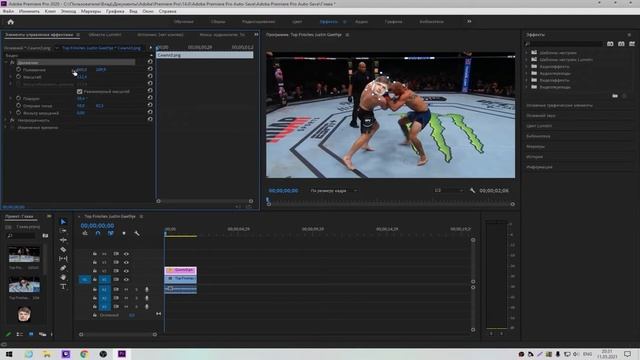Select the Ripple Edit tool
640x360 pixels.
click(63, 240)
